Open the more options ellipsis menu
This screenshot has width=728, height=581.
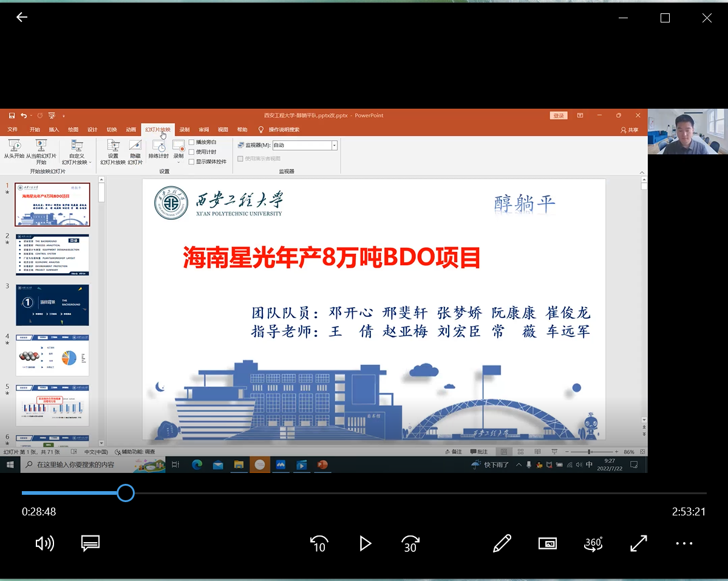click(684, 543)
